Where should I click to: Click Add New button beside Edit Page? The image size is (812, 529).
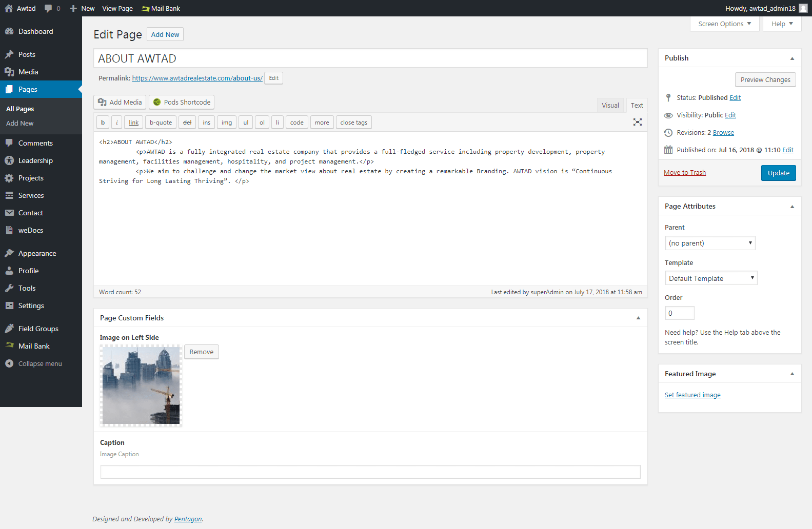(x=165, y=34)
